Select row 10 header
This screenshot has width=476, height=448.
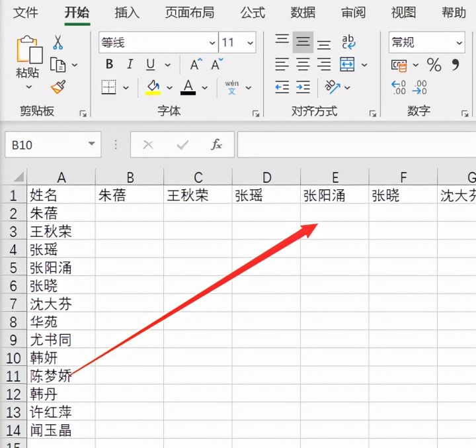click(x=13, y=358)
